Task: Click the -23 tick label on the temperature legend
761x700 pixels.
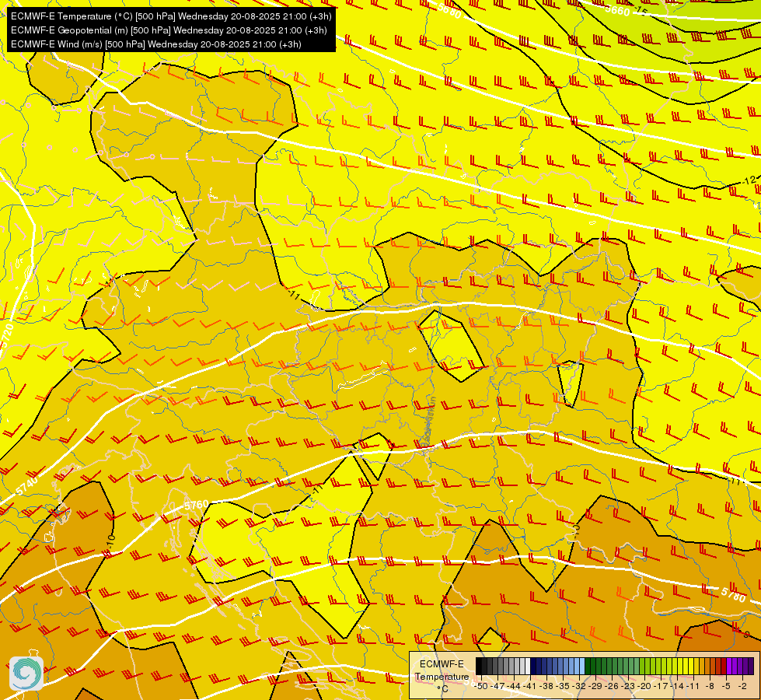Action: pos(629,686)
